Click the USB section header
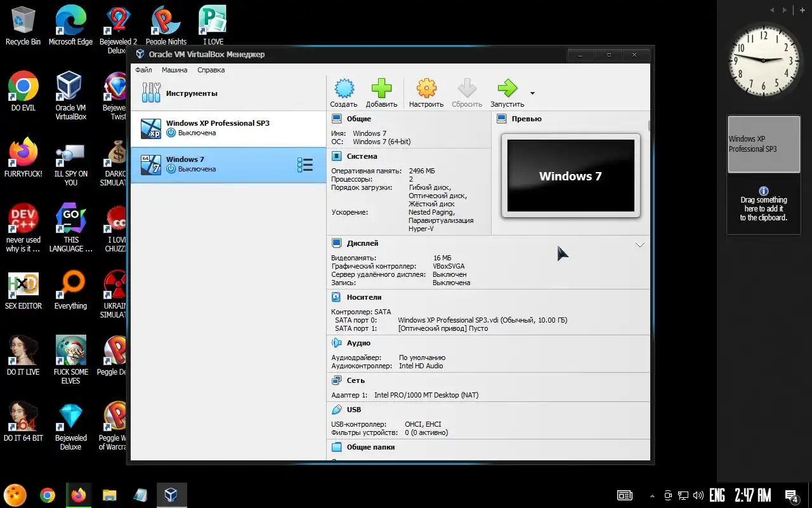Viewport: 812px width, 508px height. point(354,410)
